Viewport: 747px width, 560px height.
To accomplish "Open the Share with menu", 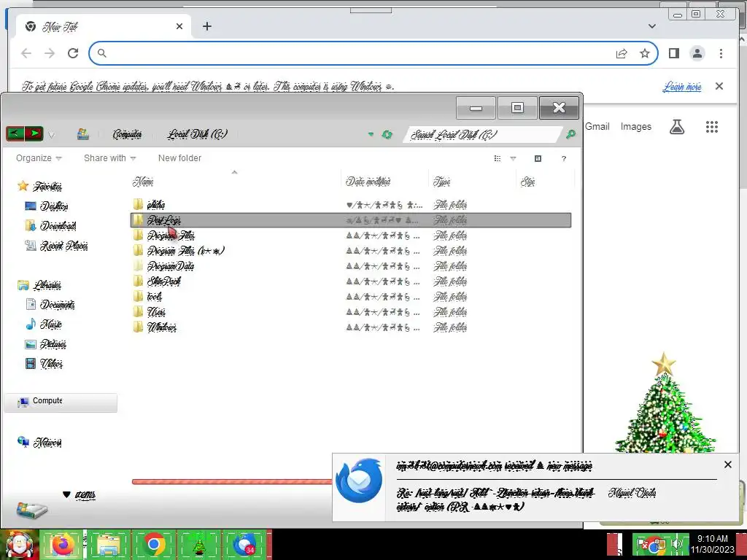I will 109,158.
